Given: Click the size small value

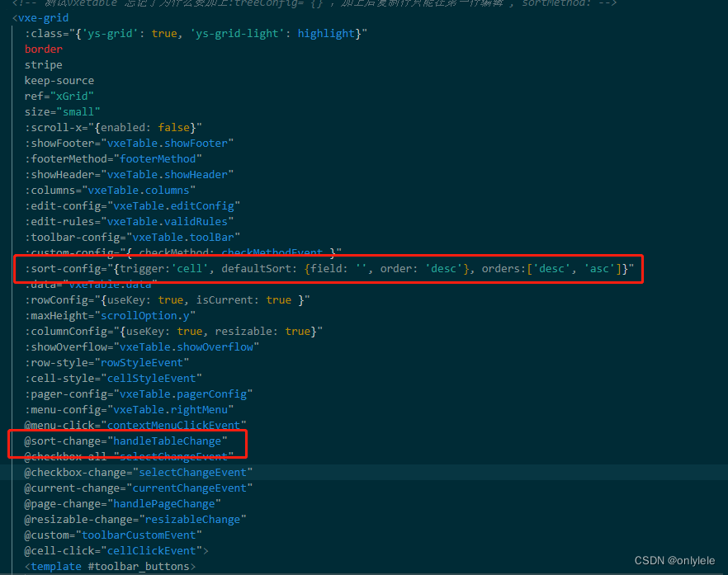Looking at the screenshot, I should pyautogui.click(x=79, y=111).
